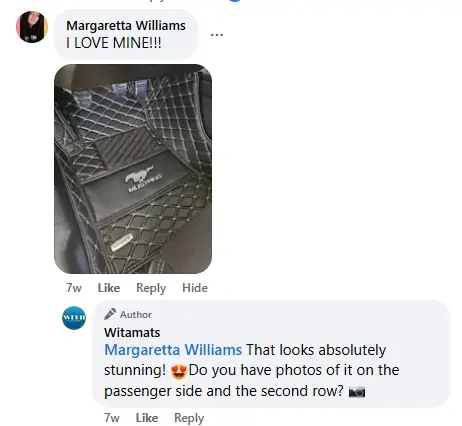Like Margaretta Williams' comment
This screenshot has height=426, width=462.
click(x=109, y=288)
